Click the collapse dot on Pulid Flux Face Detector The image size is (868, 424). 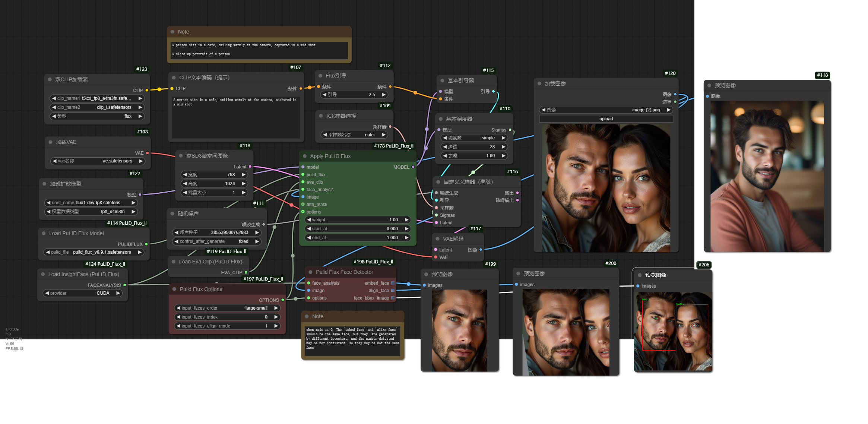(310, 272)
